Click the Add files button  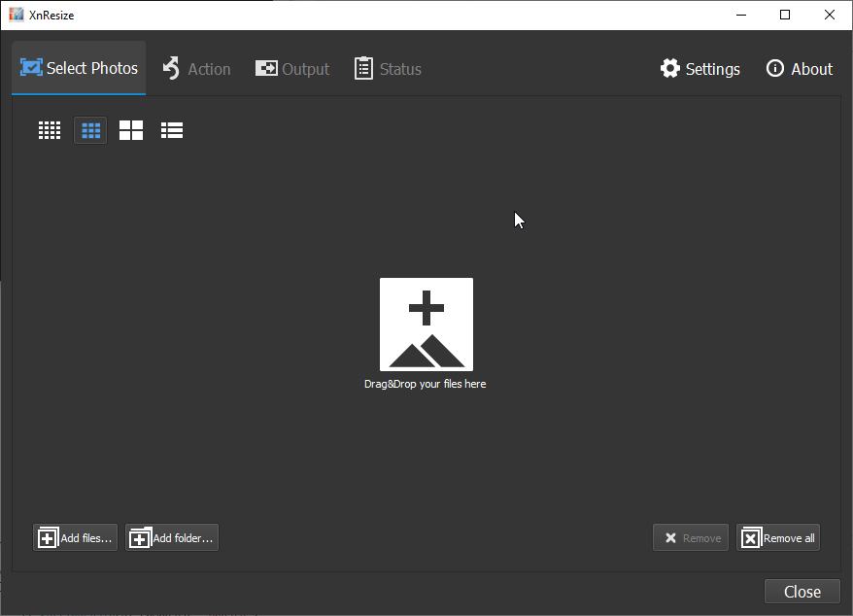pyautogui.click(x=75, y=536)
